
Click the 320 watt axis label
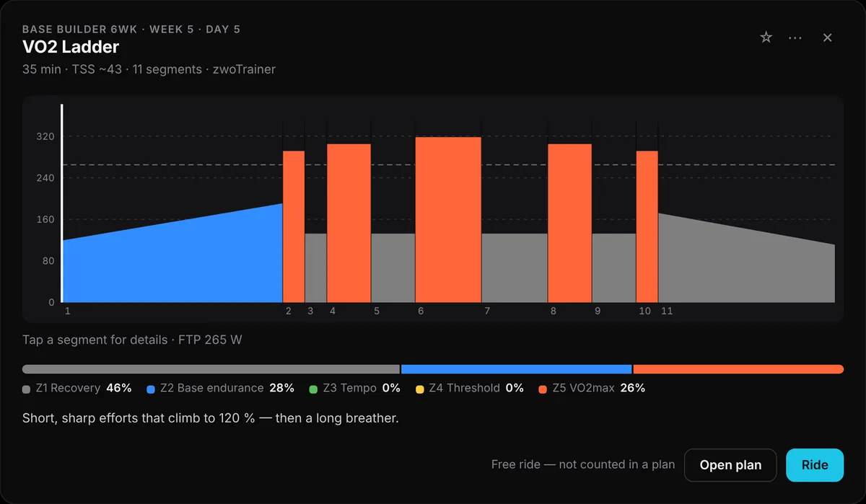46,137
